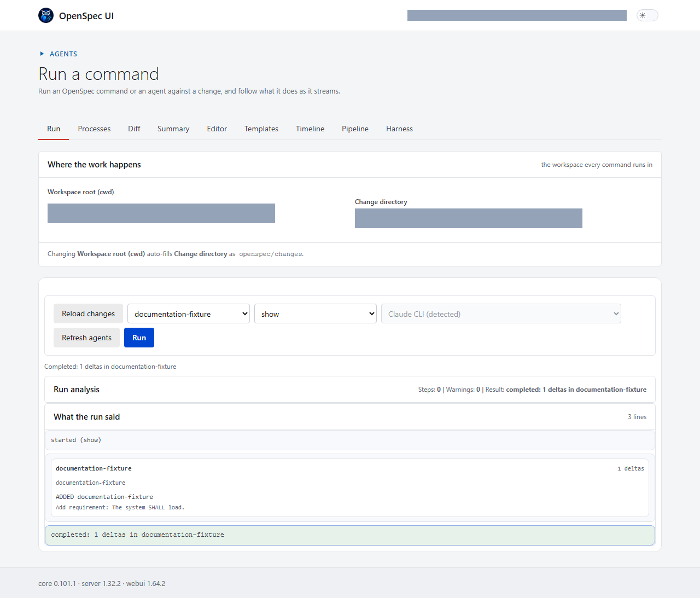The image size is (700, 598).
Task: Click 'Add requirement: The system SHALL load.'
Action: [120, 508]
